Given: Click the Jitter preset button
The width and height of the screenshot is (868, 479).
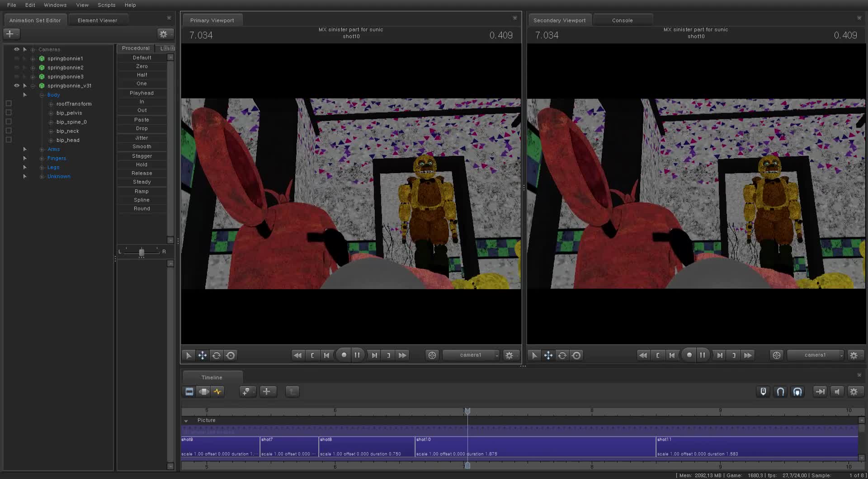Looking at the screenshot, I should coord(142,138).
